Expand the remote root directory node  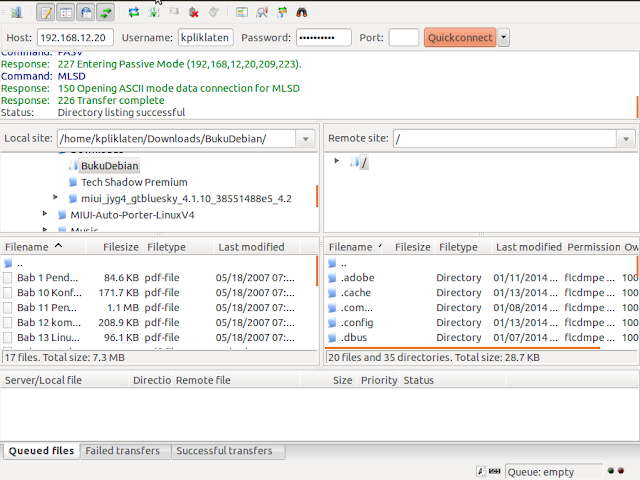[x=336, y=161]
